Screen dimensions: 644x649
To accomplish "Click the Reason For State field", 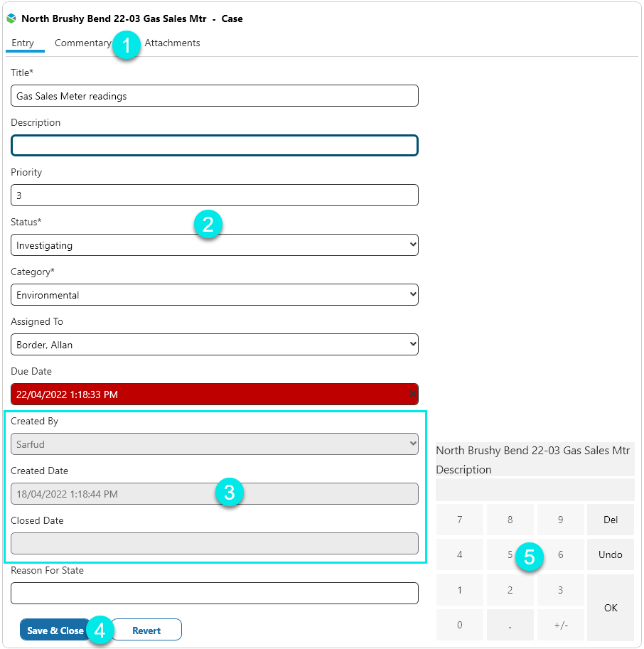I will pyautogui.click(x=214, y=594).
